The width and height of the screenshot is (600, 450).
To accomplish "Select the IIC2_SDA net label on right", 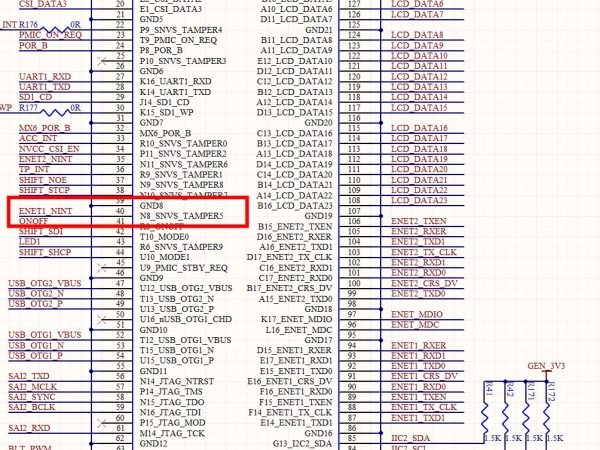I will 410,438.
